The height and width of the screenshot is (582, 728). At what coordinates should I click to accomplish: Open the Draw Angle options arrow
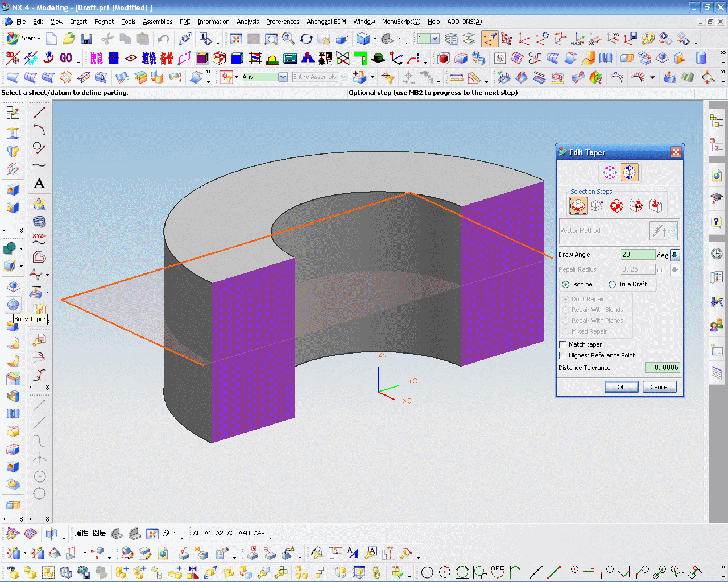[x=675, y=255]
